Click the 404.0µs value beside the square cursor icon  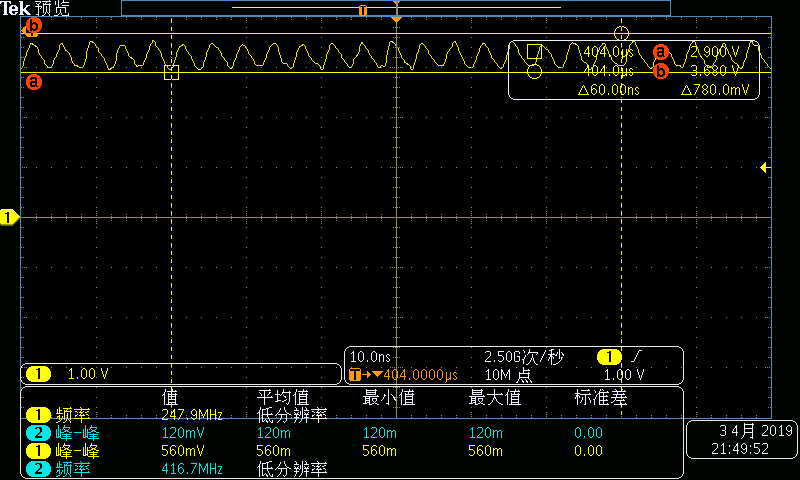[608, 52]
